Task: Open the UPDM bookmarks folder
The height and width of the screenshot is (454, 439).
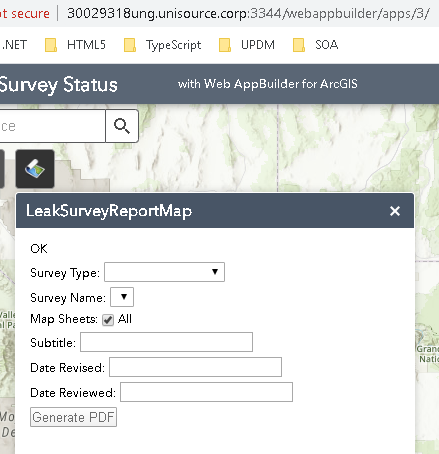Action: click(247, 45)
